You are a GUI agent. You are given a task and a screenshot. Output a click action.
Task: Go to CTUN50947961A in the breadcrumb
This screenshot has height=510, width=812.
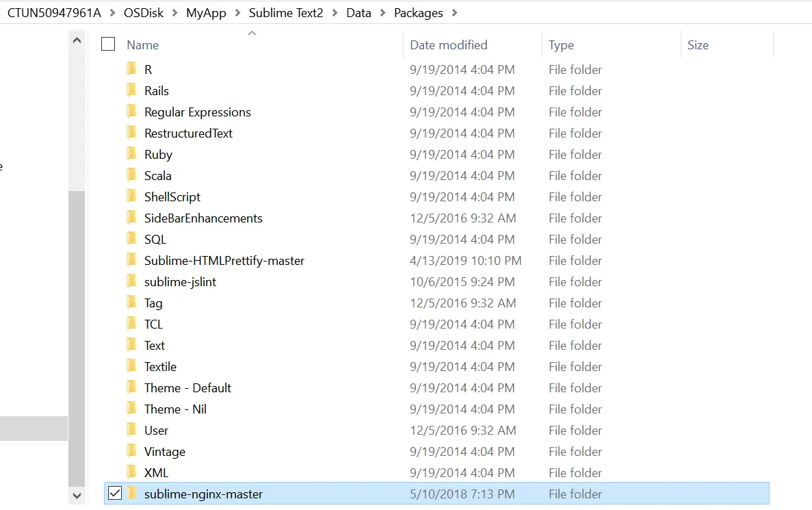(x=54, y=13)
